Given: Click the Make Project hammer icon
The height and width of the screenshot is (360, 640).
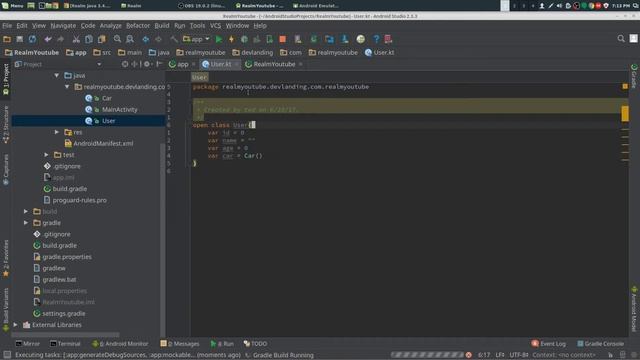Looking at the screenshot, I should 174,39.
